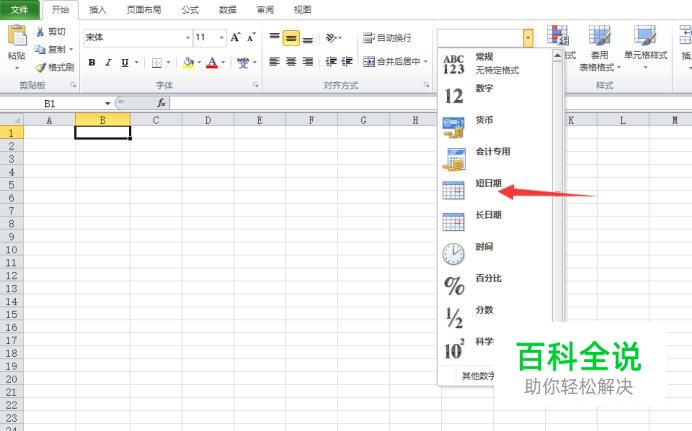Apply the yellow fill color bucket
Screen dimensions: 692x431
click(x=188, y=63)
